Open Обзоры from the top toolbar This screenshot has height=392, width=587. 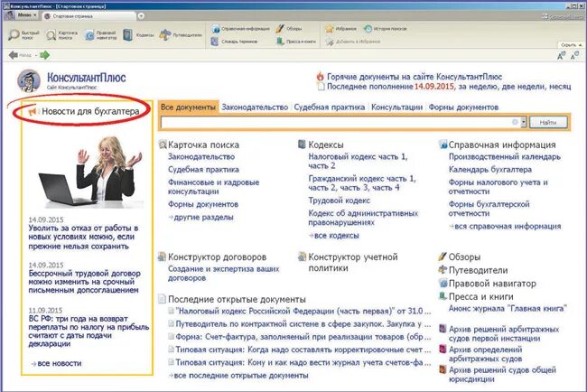tap(289, 29)
